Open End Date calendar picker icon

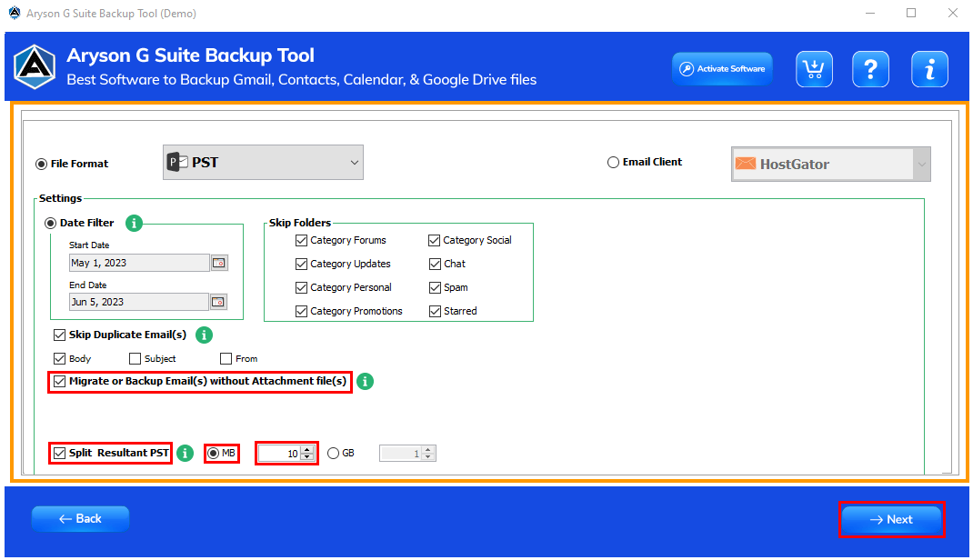218,302
